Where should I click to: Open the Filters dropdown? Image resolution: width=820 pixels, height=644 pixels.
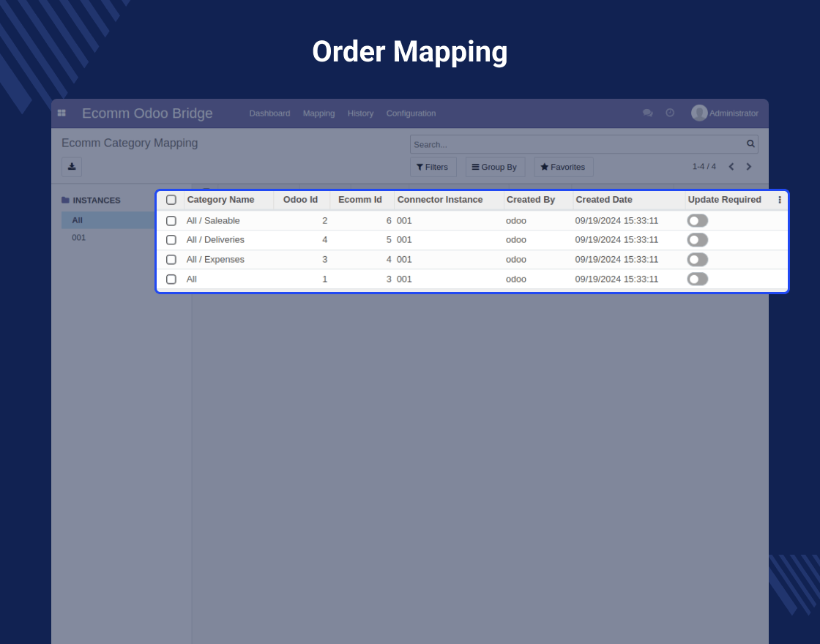coord(433,168)
